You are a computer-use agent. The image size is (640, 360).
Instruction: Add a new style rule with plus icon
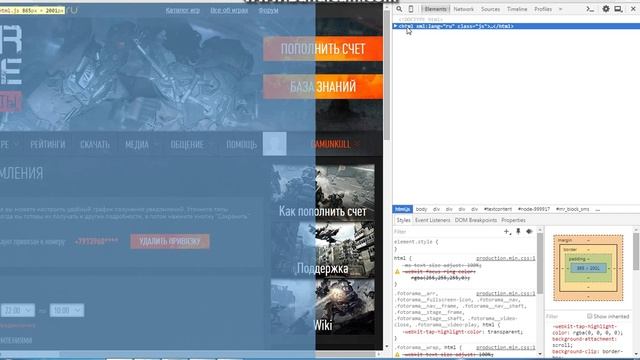pyautogui.click(x=507, y=231)
